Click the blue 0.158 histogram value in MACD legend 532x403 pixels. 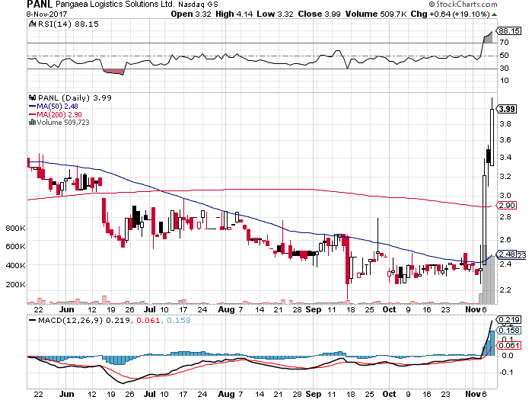coord(178,321)
